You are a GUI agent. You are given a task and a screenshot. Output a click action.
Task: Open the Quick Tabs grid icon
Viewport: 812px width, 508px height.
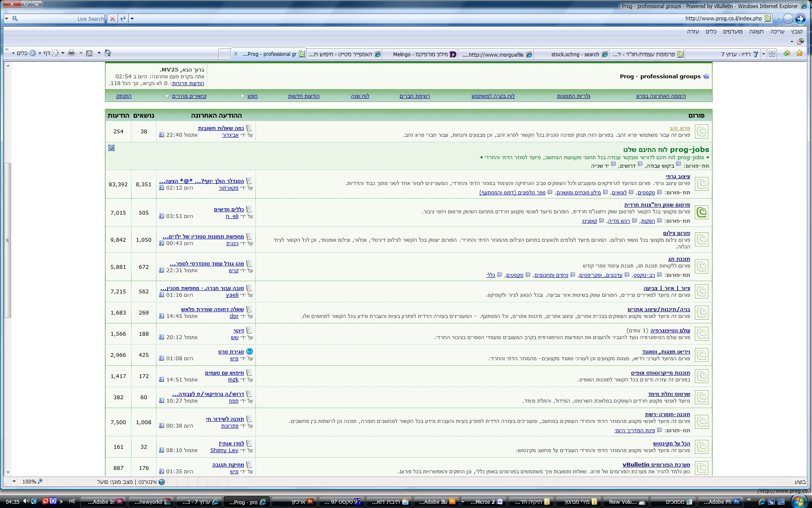click(772, 54)
